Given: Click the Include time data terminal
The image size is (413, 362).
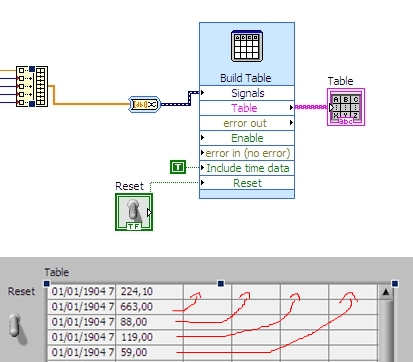Looking at the screenshot, I should click(x=247, y=168).
